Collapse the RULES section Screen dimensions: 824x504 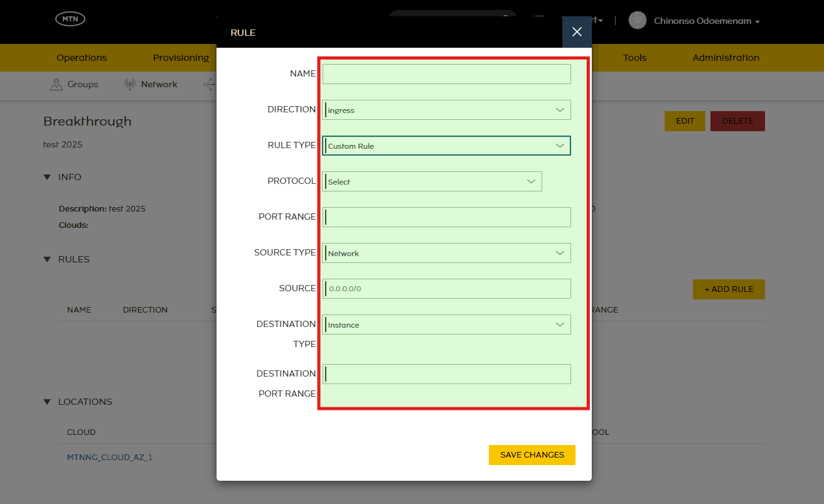[x=47, y=259]
